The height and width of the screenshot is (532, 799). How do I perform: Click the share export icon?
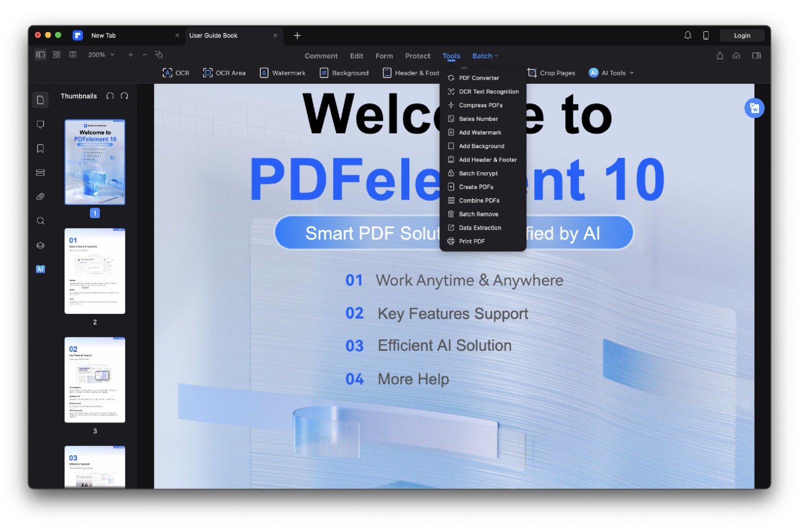click(x=720, y=55)
